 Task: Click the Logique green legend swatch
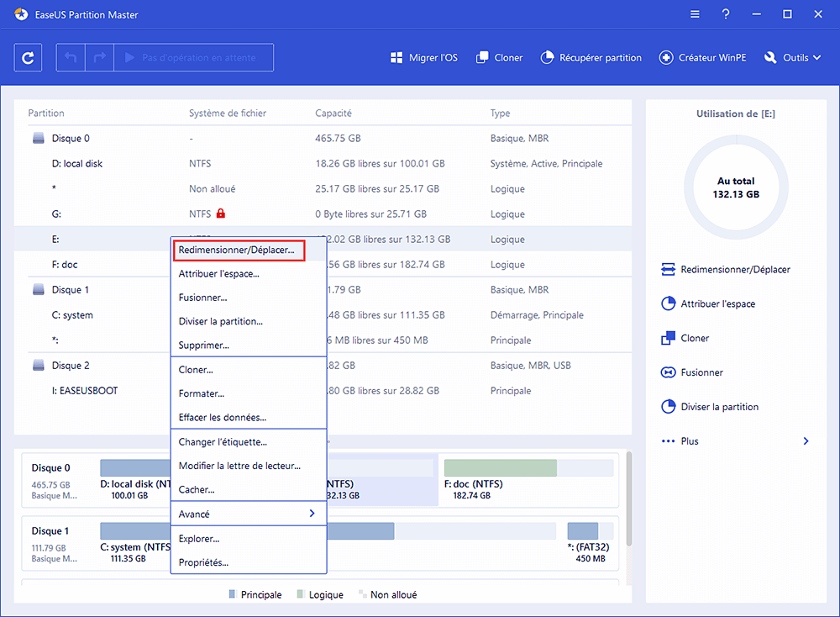pos(300,594)
